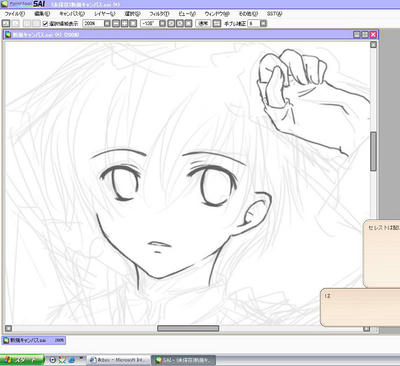Open the ファイル menu
400x366 pixels.
point(14,14)
